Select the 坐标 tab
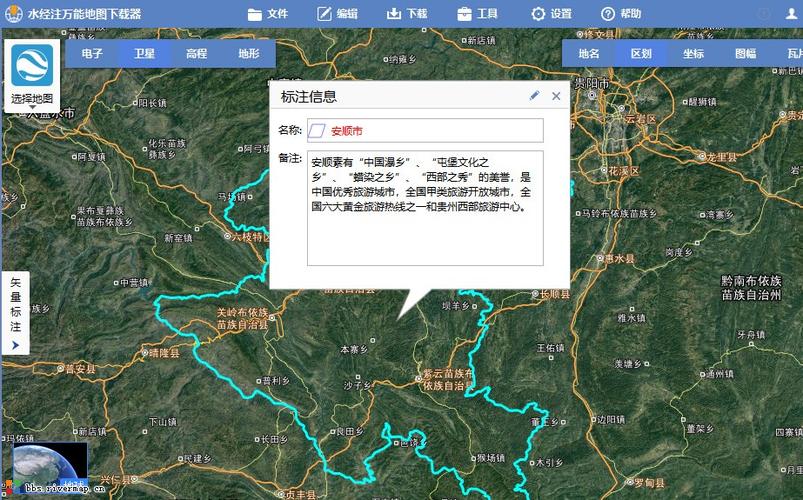Screen dimensions: 803x500 point(693,53)
